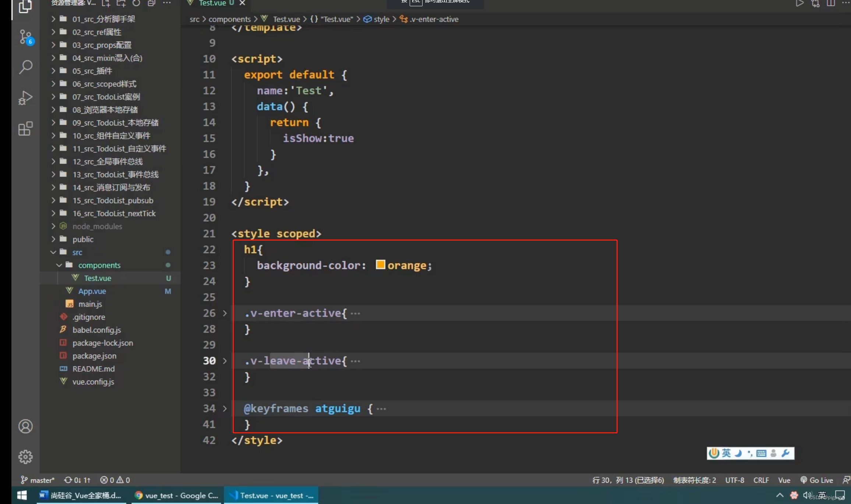This screenshot has height=504, width=851.
Task: Open IME wrench settings tool
Action: point(785,453)
